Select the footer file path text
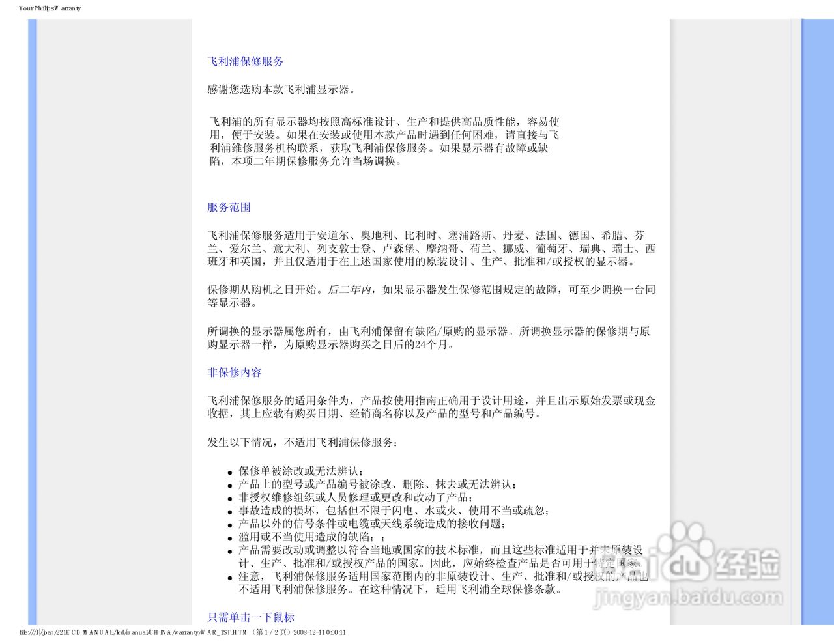Image resolution: width=834 pixels, height=644 pixels. [183, 632]
